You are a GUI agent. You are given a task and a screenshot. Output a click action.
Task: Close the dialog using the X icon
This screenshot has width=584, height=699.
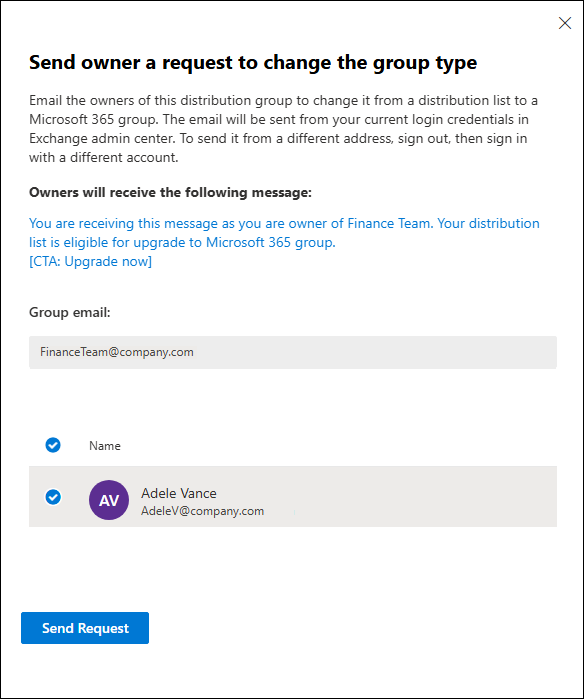[x=565, y=23]
